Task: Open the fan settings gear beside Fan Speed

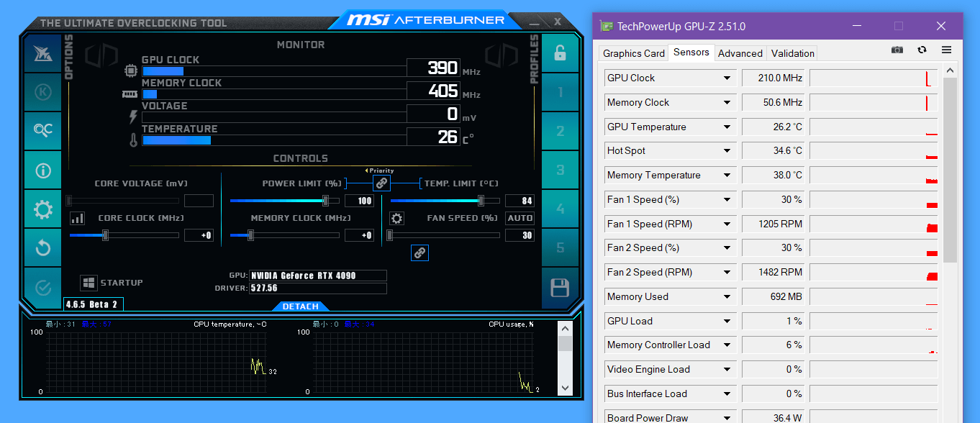Action: click(x=396, y=218)
